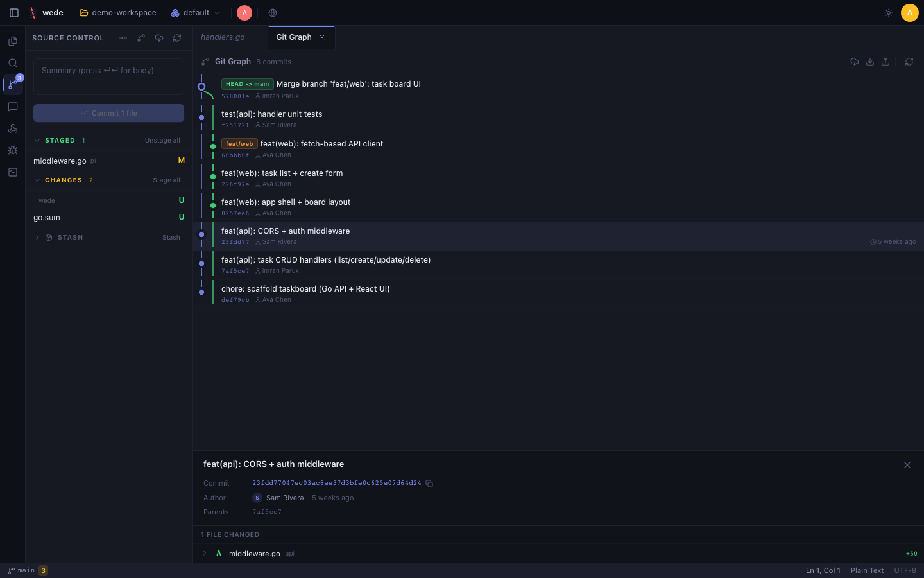924x578 pixels.
Task: Click middleware.go in the files changed list
Action: point(254,554)
